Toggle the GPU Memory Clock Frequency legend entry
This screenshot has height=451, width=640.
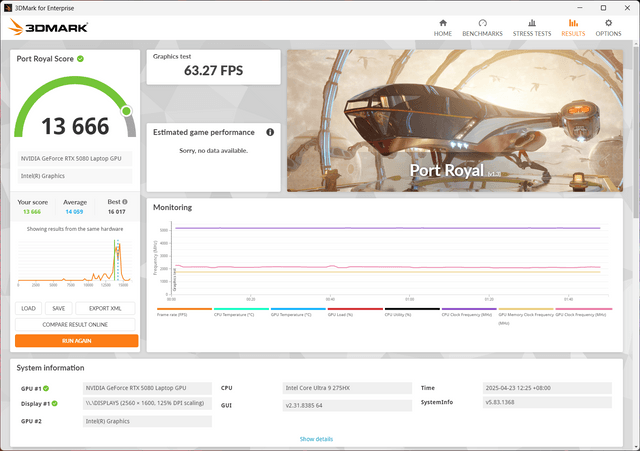[x=526, y=316]
